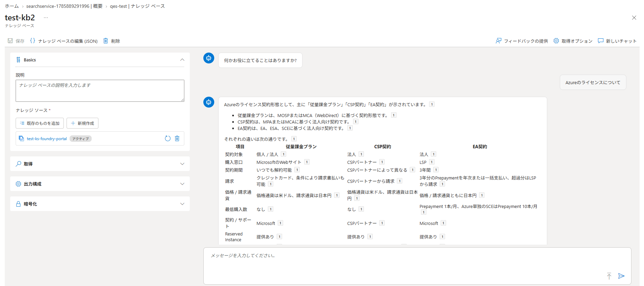644x286 pixels.
Task: Click the bot avatar beside the greeting message
Action: [x=209, y=58]
